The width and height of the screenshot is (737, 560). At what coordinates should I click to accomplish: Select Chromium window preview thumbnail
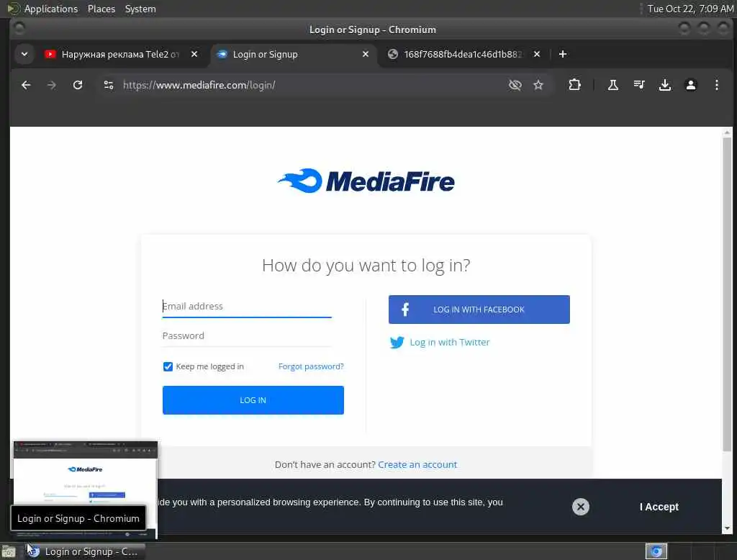[85, 489]
